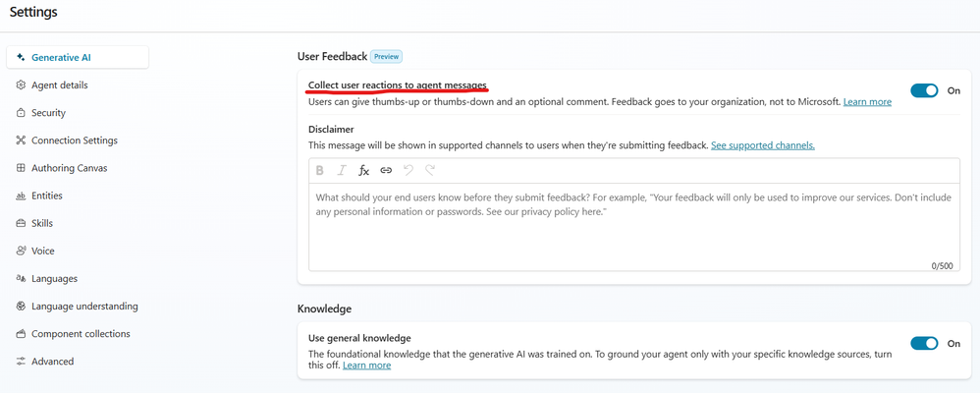Image resolution: width=980 pixels, height=393 pixels.
Task: Select Language understanding in sidebar
Action: (84, 306)
